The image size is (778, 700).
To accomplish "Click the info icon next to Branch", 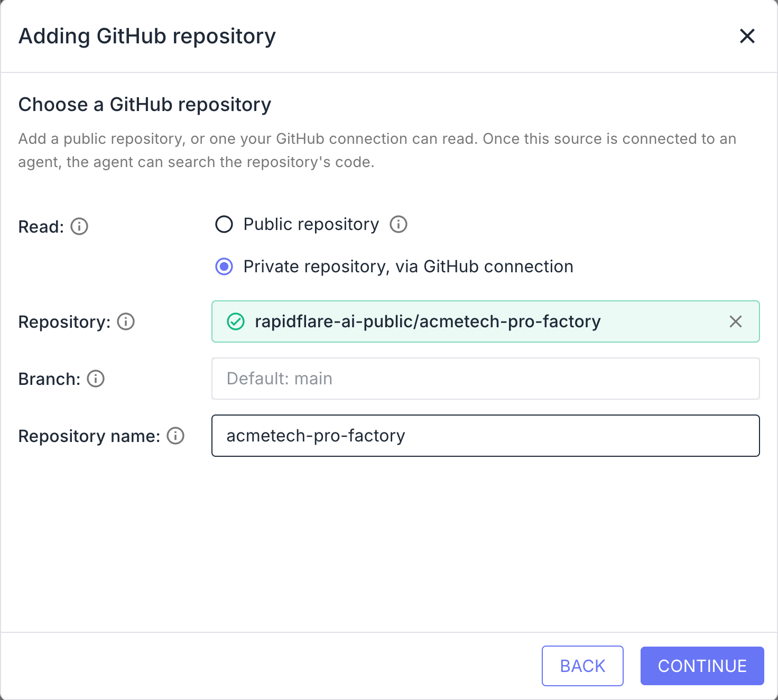I will click(x=96, y=379).
